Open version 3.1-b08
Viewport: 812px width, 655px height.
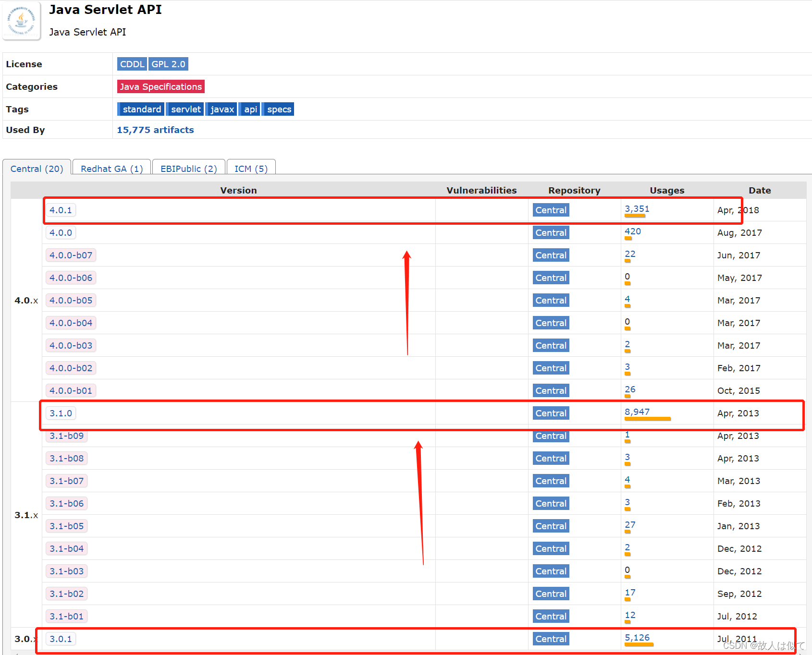click(67, 458)
